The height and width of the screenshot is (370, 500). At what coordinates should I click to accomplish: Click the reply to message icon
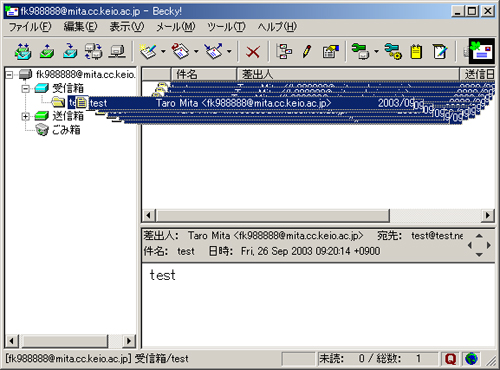tap(180, 51)
